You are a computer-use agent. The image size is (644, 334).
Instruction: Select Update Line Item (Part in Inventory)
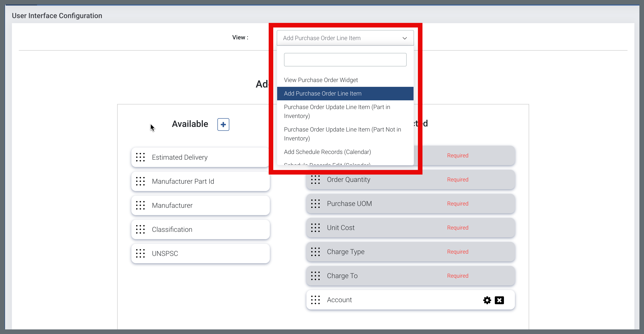coord(337,111)
